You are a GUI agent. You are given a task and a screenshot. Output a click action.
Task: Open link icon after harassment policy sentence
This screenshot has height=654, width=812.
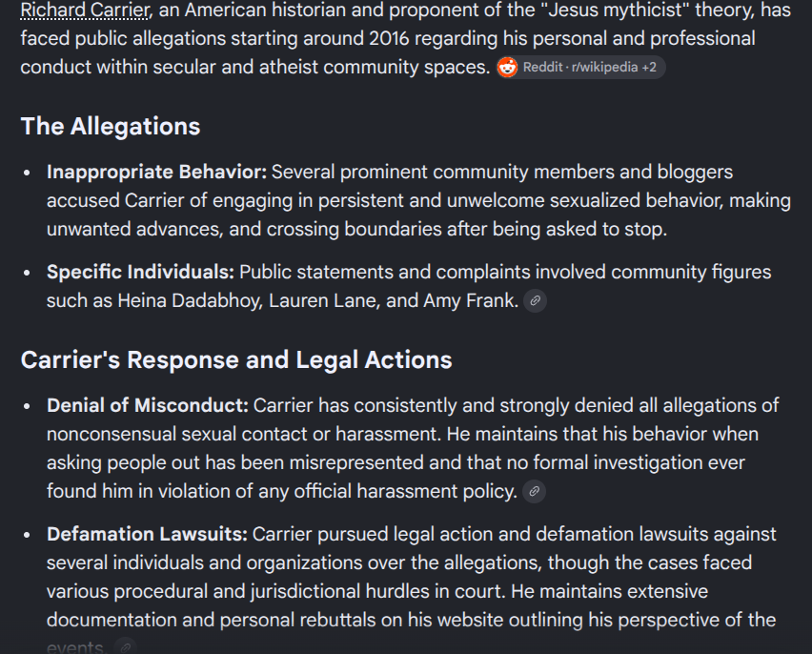click(534, 491)
